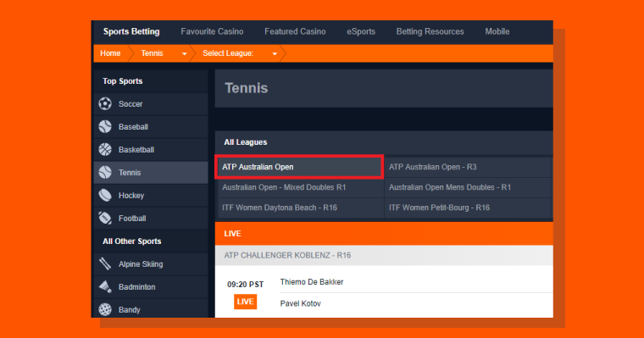Select Alpine Skiing sport
644x338 pixels.
[x=151, y=263]
